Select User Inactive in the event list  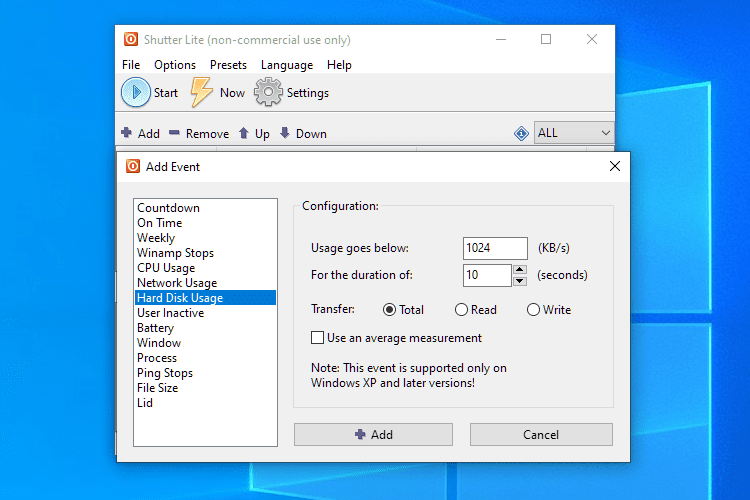205,313
